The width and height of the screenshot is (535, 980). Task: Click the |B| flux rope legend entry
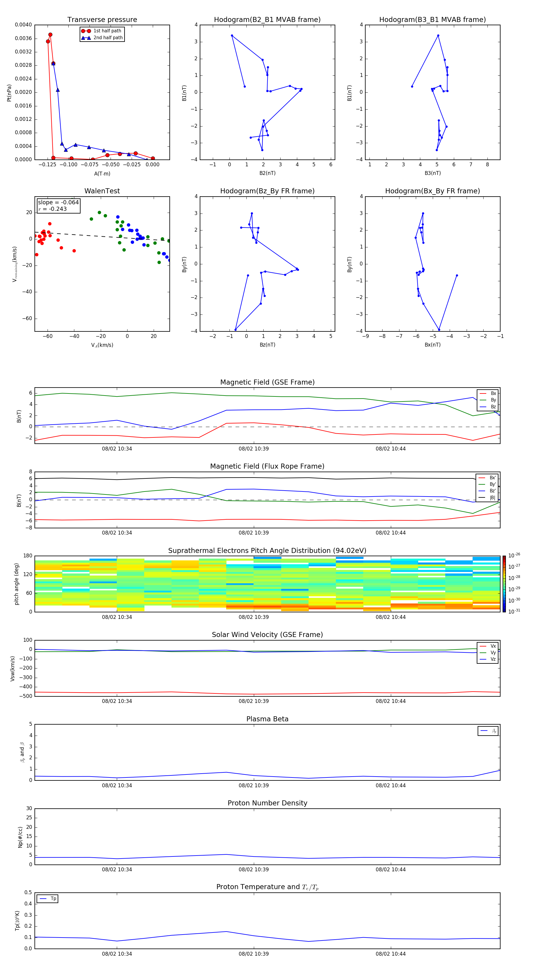coord(487,498)
